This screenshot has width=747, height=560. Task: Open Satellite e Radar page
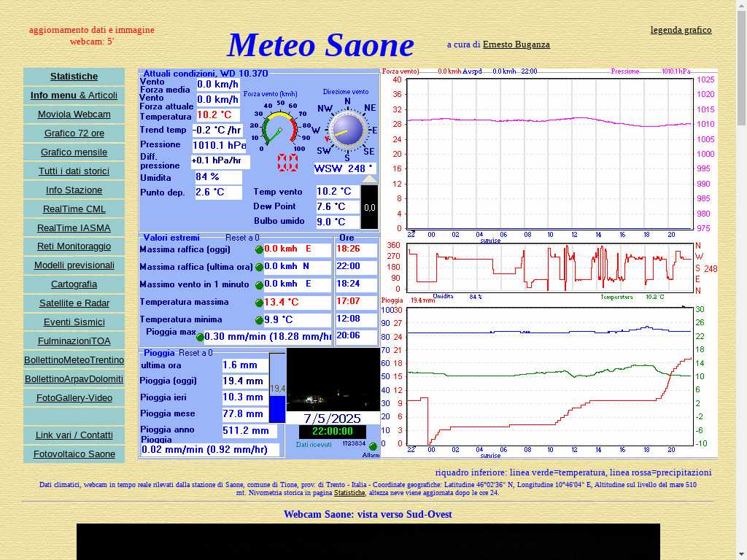pyautogui.click(x=74, y=303)
